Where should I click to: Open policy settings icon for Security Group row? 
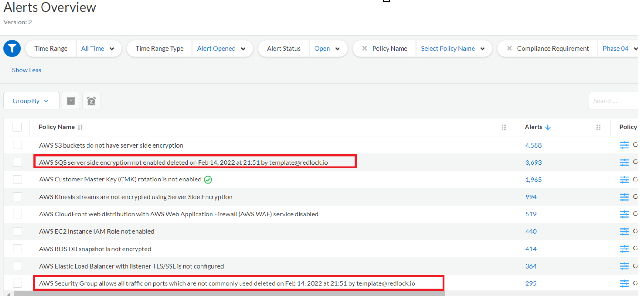pos(624,283)
